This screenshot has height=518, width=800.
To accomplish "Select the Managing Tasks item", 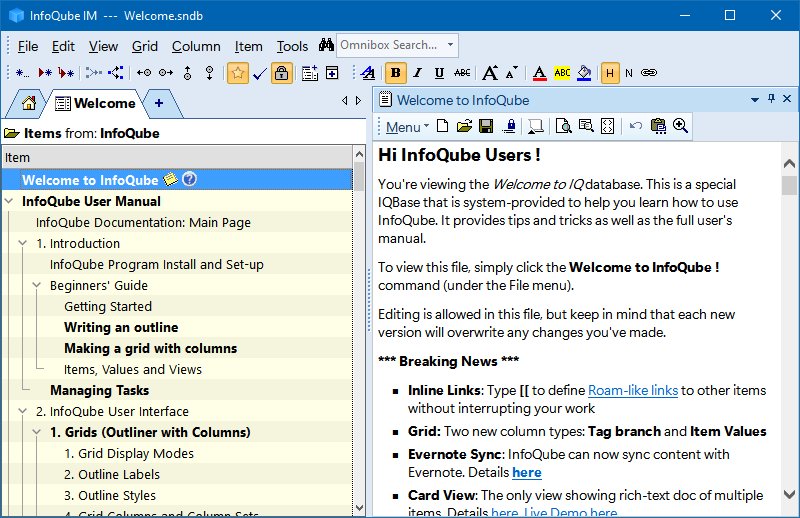I will coord(99,390).
